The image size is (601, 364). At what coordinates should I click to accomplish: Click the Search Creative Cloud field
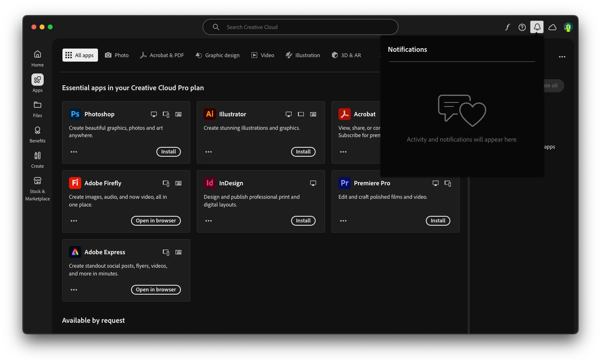(300, 27)
